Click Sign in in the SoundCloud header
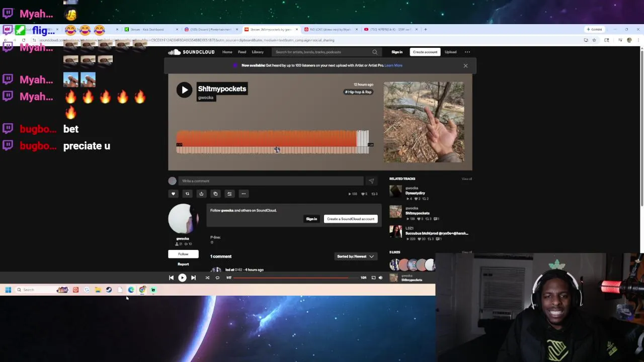The image size is (644, 362). click(397, 52)
